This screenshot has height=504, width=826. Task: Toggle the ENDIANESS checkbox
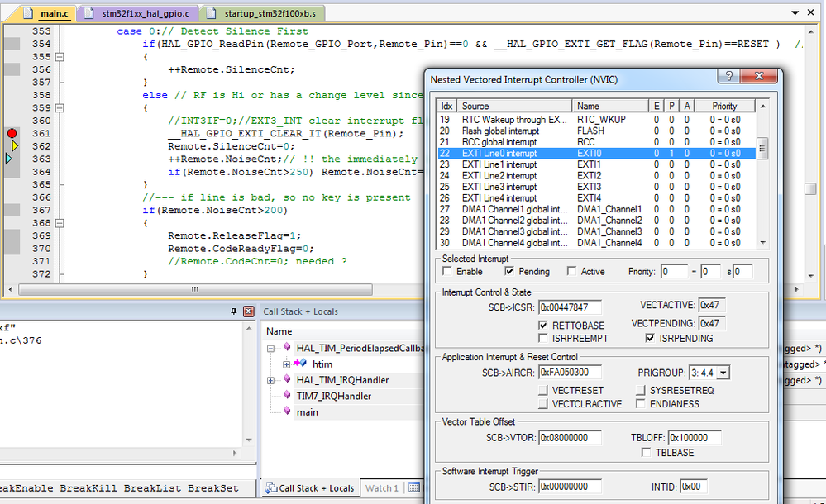click(x=641, y=404)
